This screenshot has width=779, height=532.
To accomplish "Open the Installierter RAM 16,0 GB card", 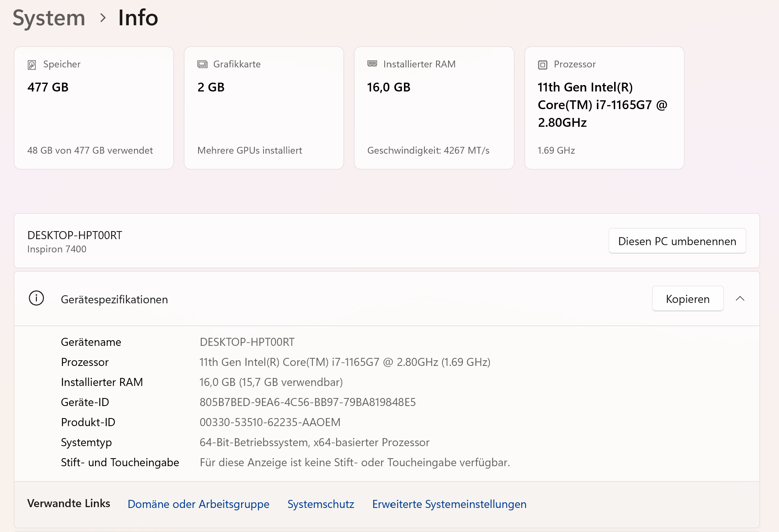I will click(434, 108).
